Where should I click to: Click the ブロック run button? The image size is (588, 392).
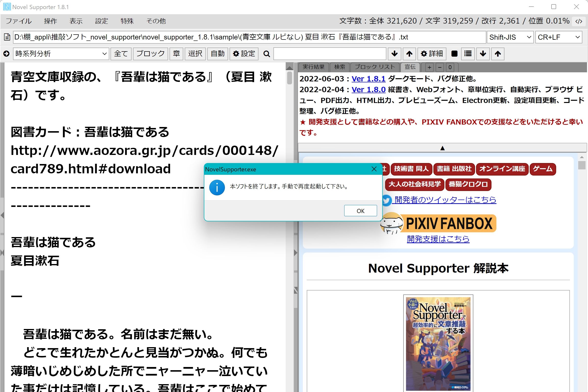pyautogui.click(x=150, y=54)
